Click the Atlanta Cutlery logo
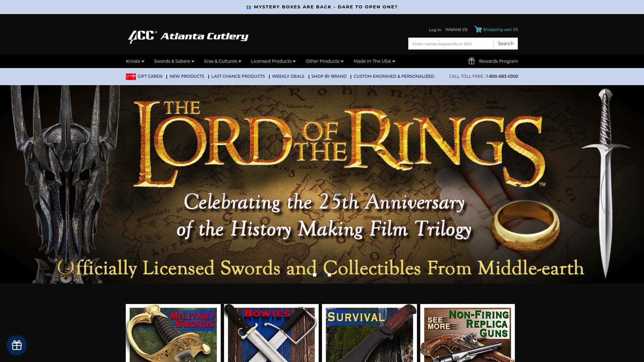 click(x=188, y=36)
